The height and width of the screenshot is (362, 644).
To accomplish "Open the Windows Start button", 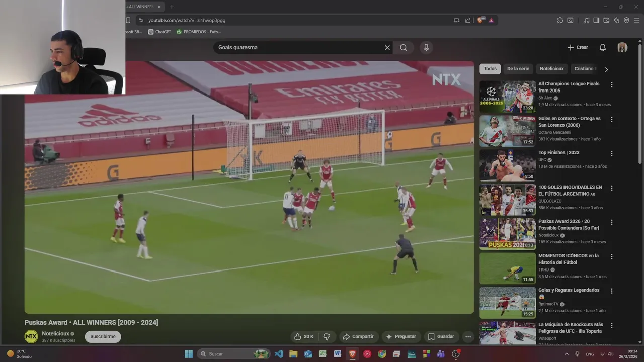I will [x=189, y=354].
